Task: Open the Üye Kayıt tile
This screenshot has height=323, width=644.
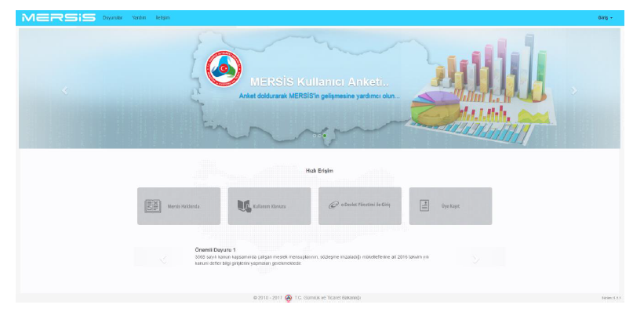Action: (x=450, y=206)
